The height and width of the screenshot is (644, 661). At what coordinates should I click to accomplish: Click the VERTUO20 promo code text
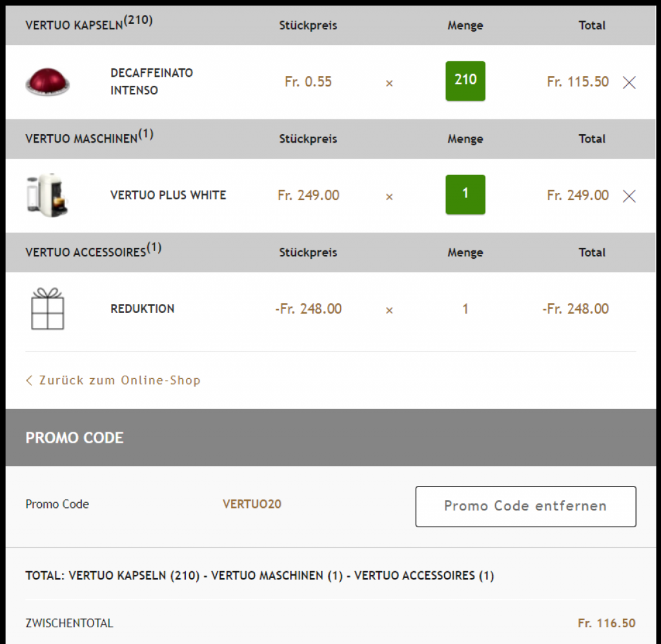click(x=252, y=504)
